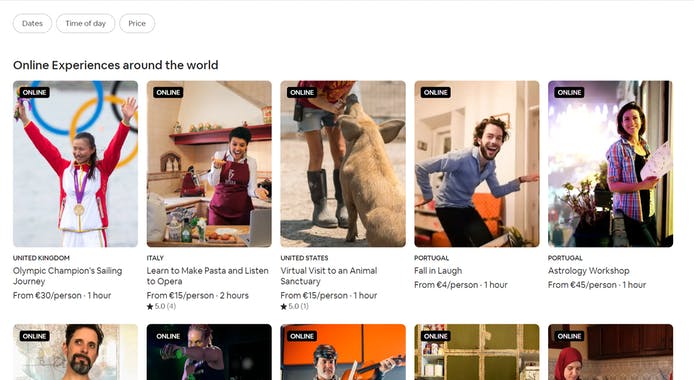
Task: Open second-row card with the boxer
Action: pyautogui.click(x=209, y=352)
